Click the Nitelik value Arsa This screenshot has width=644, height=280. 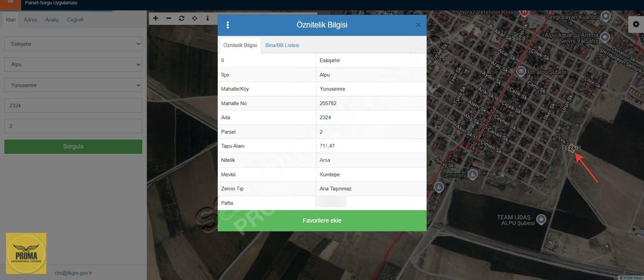click(x=325, y=160)
